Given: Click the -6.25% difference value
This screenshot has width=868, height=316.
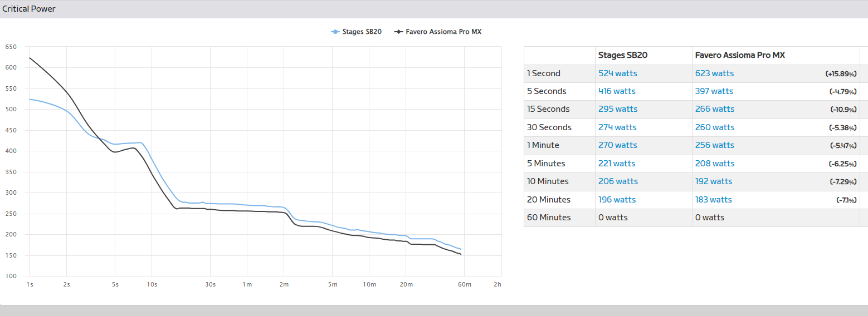Looking at the screenshot, I should pyautogui.click(x=843, y=164).
